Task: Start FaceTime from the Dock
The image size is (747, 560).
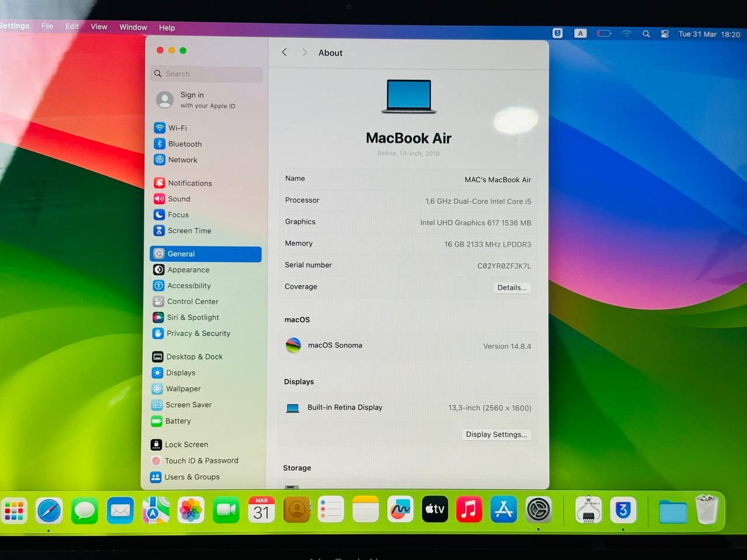Action: pos(226,510)
